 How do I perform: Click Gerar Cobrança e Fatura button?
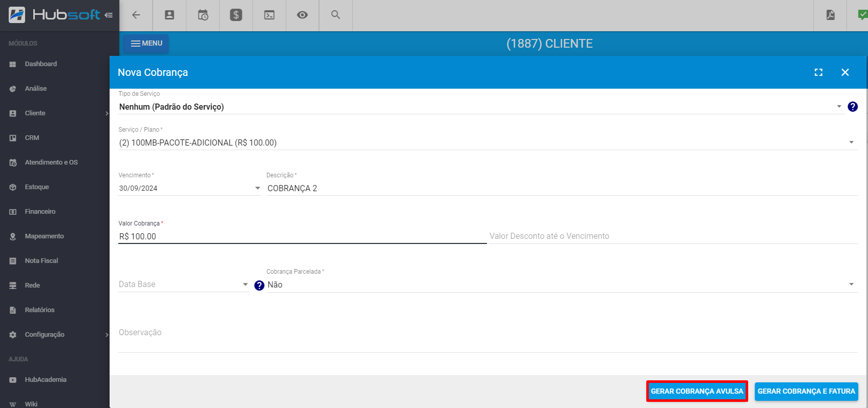[807, 391]
